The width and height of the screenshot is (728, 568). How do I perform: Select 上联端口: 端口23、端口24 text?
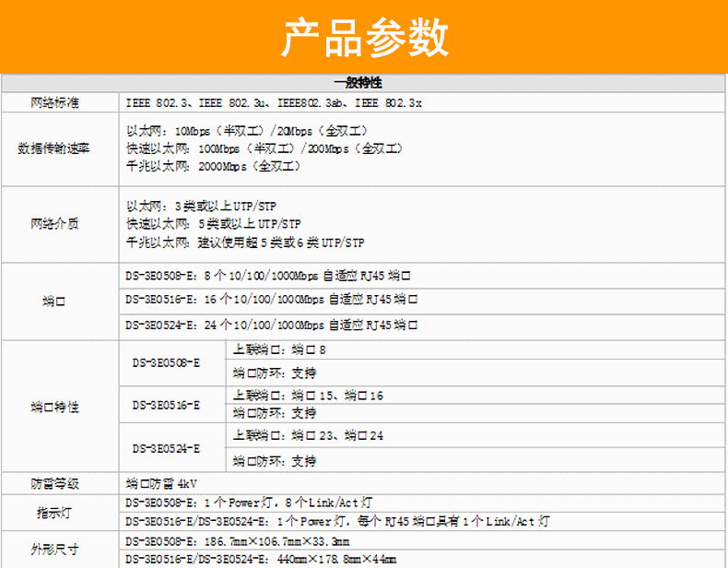(x=308, y=435)
